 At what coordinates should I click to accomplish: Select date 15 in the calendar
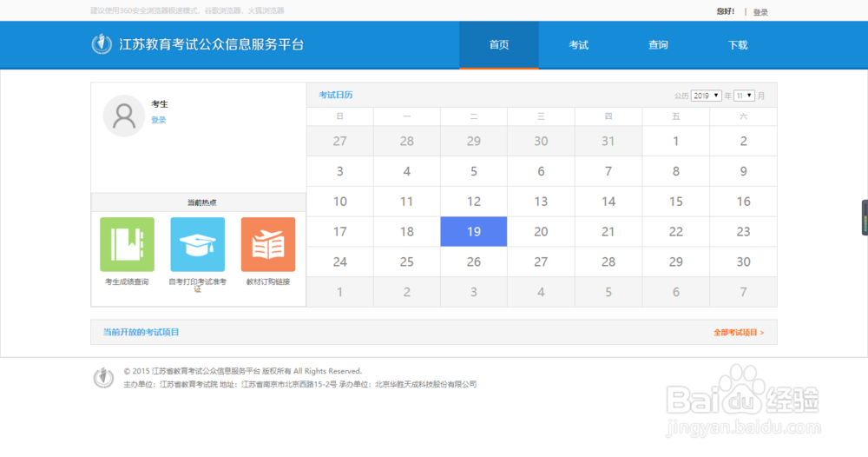(675, 202)
